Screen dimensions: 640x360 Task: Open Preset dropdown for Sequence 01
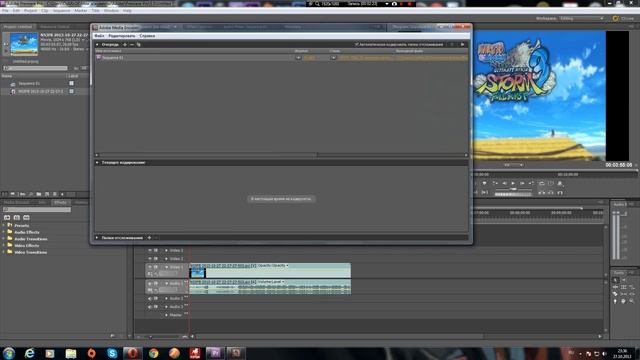pos(333,58)
